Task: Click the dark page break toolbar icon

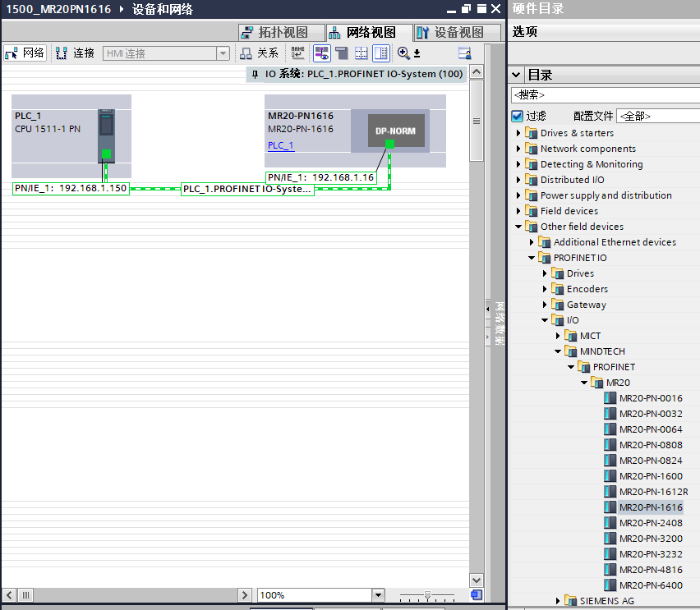Action: [342, 53]
